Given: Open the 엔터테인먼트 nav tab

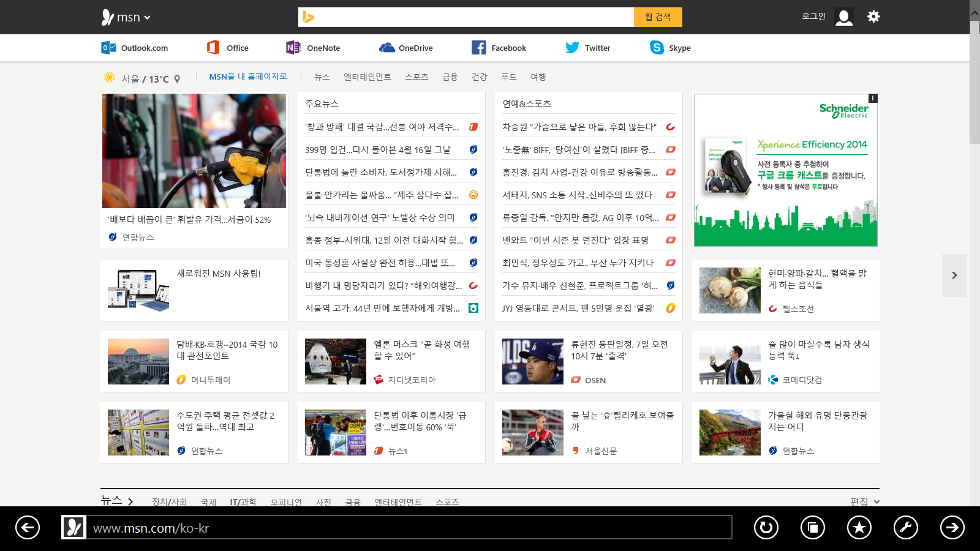Looking at the screenshot, I should click(367, 77).
